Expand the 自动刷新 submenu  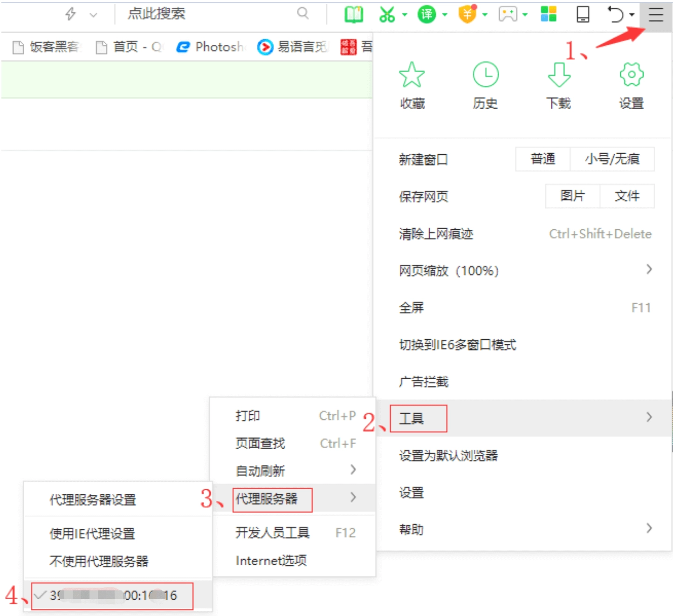(x=295, y=471)
